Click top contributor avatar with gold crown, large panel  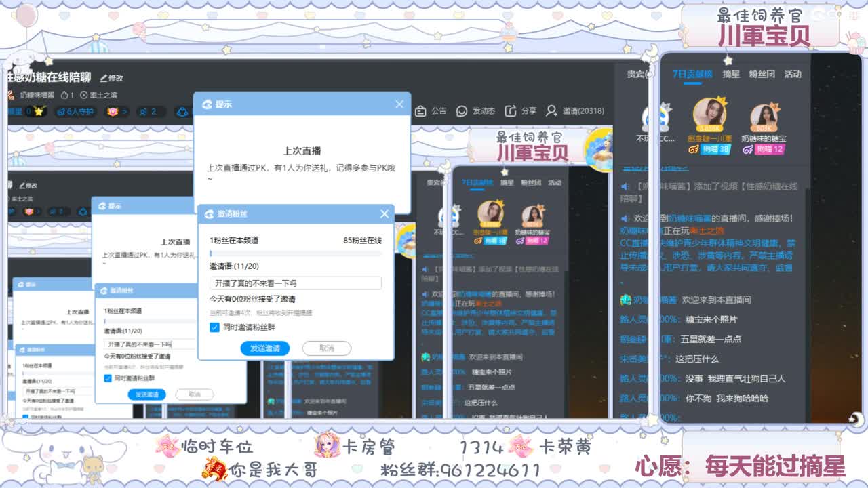click(x=709, y=115)
